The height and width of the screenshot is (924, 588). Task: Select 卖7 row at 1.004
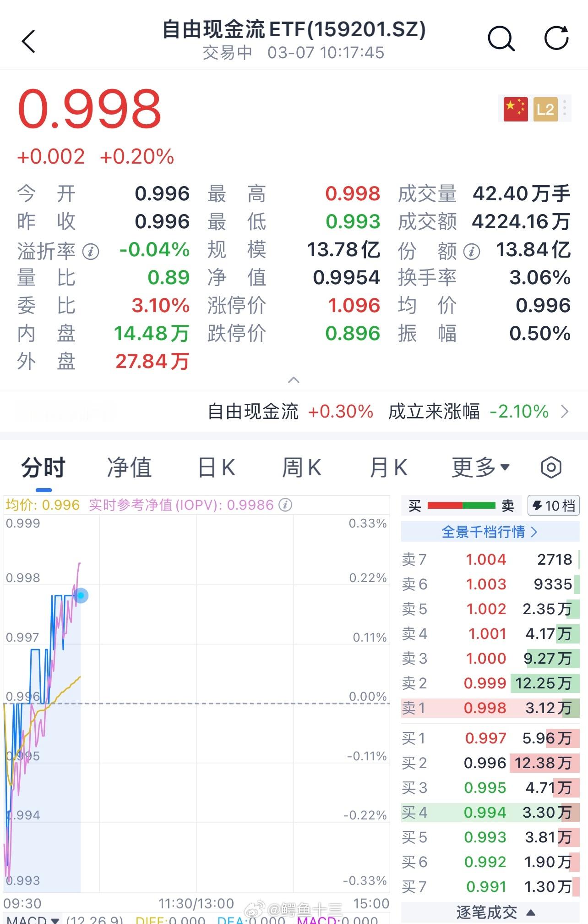[x=490, y=559]
